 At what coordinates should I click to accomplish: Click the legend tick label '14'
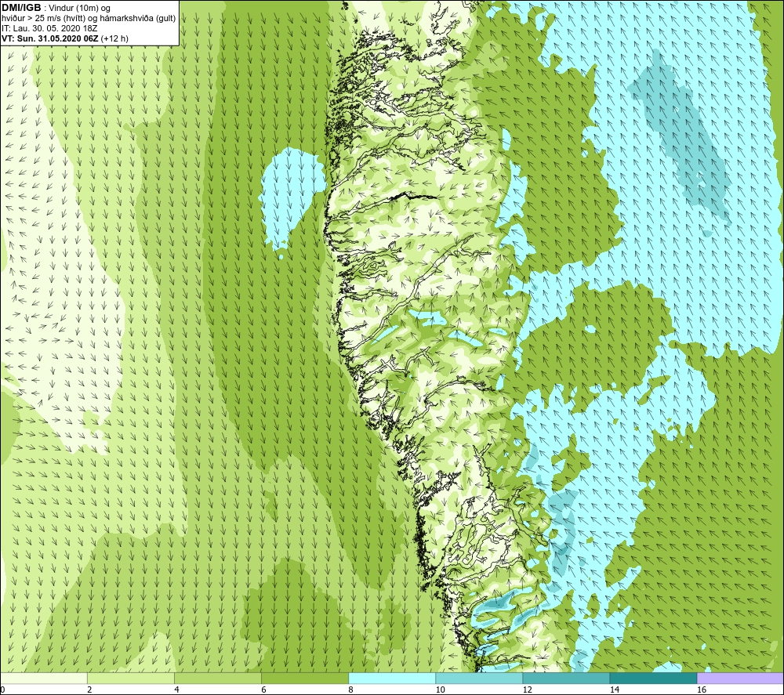(614, 690)
